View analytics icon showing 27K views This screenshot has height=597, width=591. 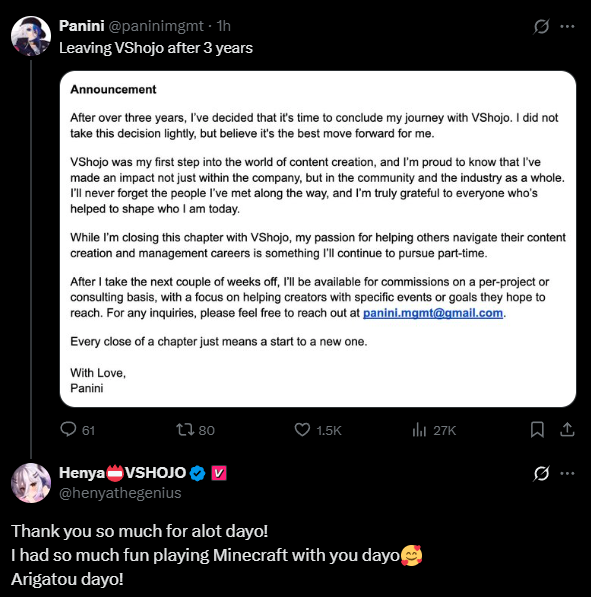(419, 430)
